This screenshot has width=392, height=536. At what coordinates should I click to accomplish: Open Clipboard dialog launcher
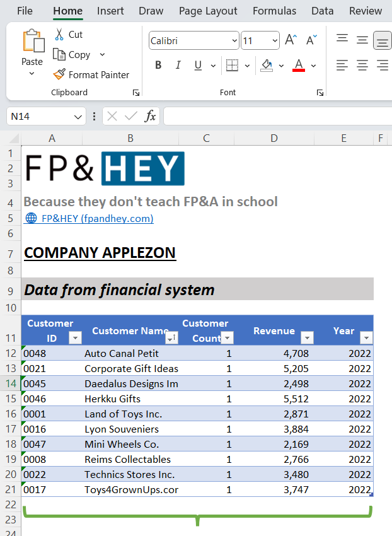136,93
